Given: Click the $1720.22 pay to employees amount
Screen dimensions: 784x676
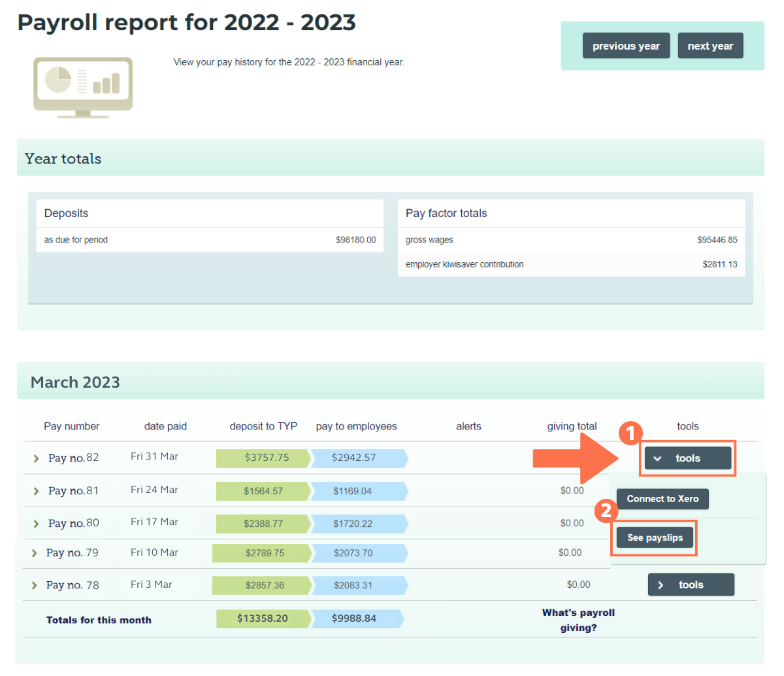Looking at the screenshot, I should coord(354,524).
